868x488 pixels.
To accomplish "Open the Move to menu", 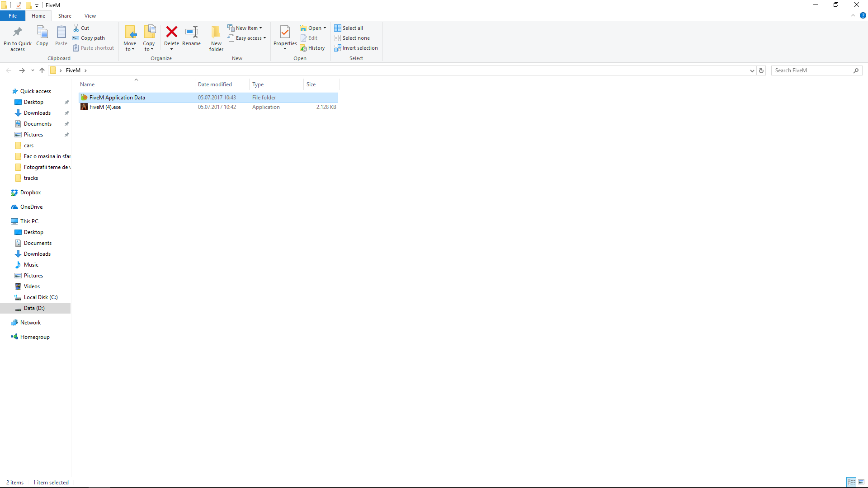I will pyautogui.click(x=130, y=38).
